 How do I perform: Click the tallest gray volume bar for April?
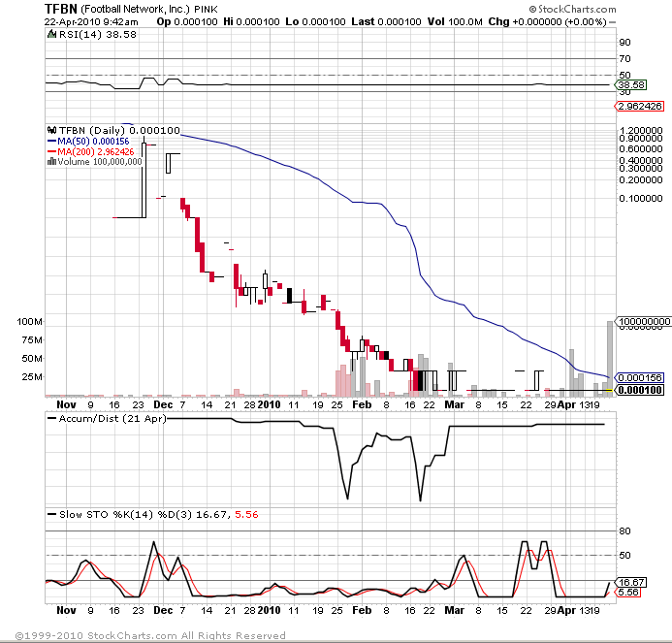610,359
